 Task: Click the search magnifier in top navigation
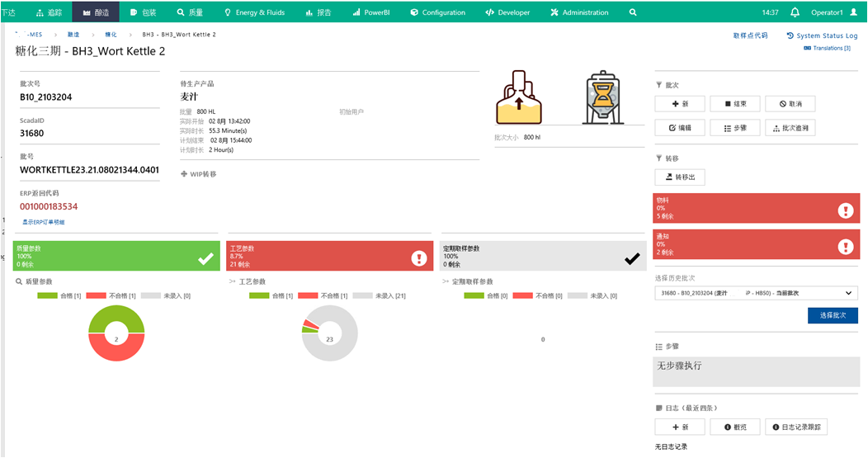(x=633, y=12)
